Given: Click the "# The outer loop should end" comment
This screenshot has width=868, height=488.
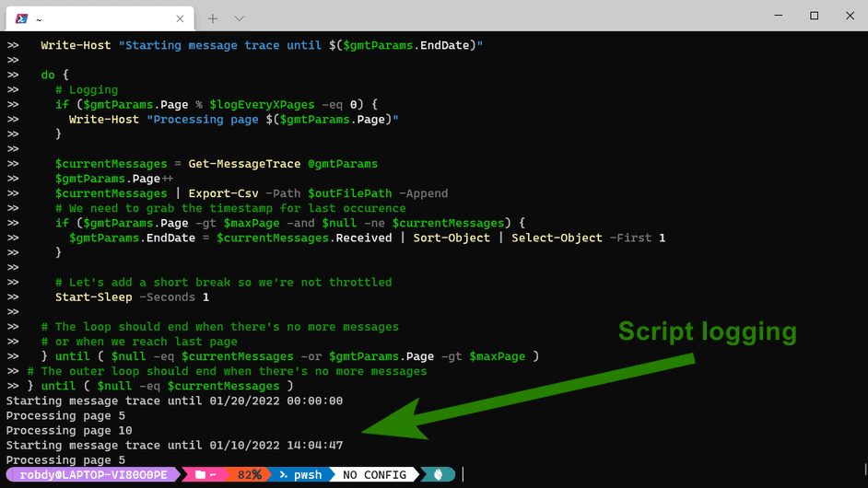Looking at the screenshot, I should (x=227, y=371).
